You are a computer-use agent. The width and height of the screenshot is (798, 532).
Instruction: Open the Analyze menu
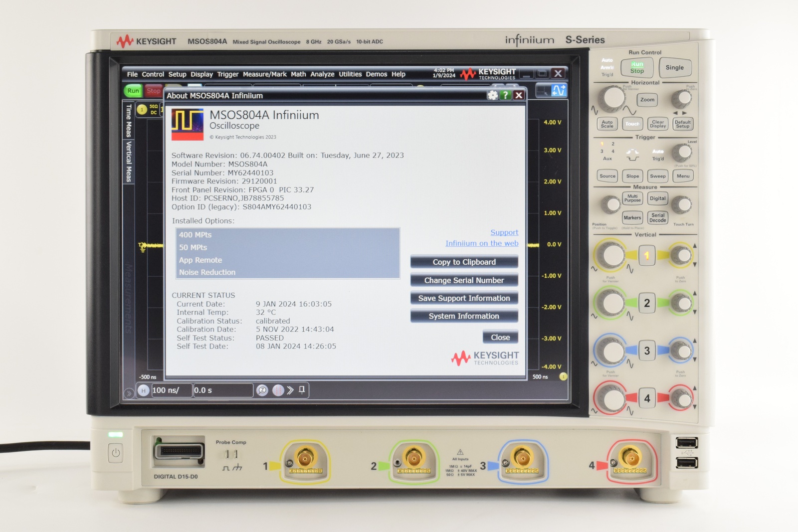pyautogui.click(x=322, y=74)
